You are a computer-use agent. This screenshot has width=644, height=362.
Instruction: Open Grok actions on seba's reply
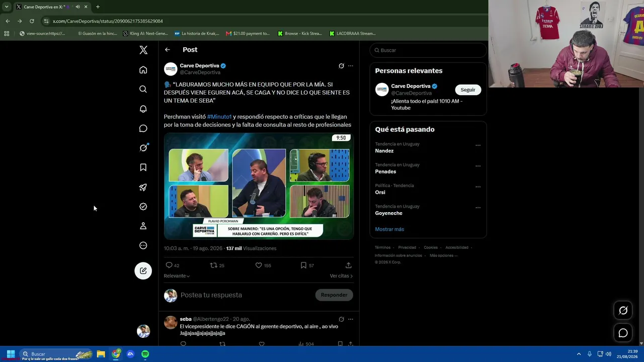pyautogui.click(x=341, y=319)
